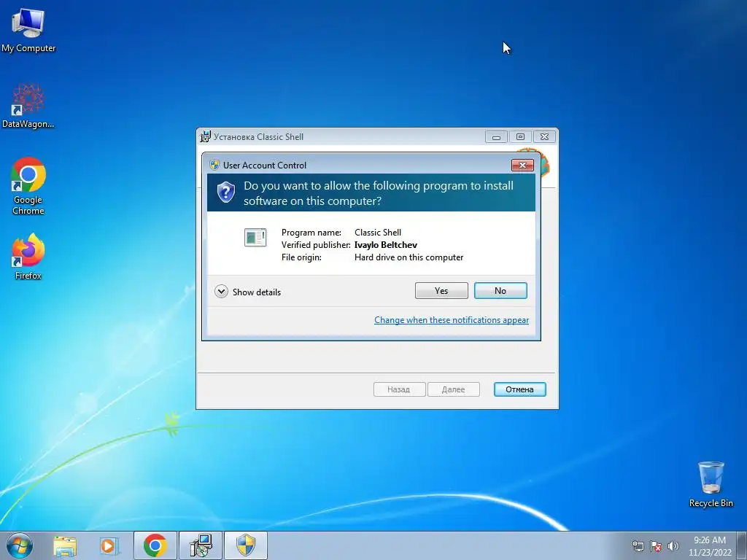The width and height of the screenshot is (747, 560).
Task: Close the Установка Classic Shell window
Action: pyautogui.click(x=544, y=136)
